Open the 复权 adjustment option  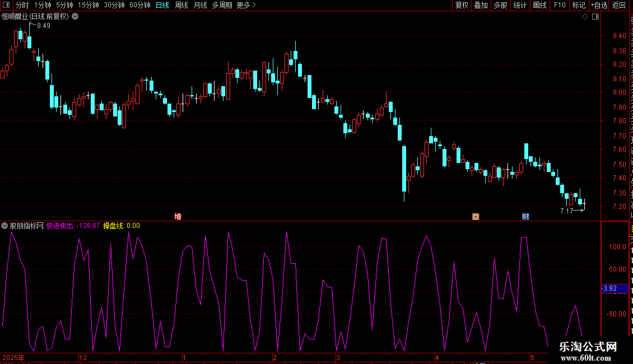(462, 5)
